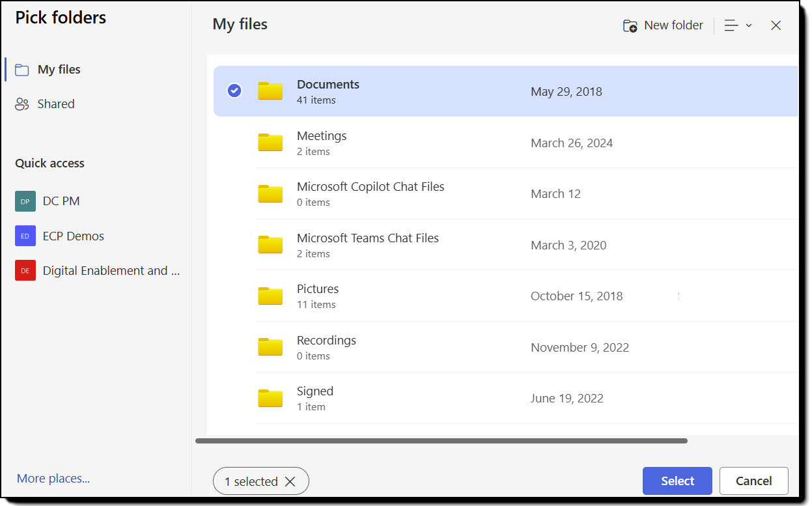Viewport: 812px width, 506px height.
Task: Select the Pictures folder row
Action: (456, 296)
